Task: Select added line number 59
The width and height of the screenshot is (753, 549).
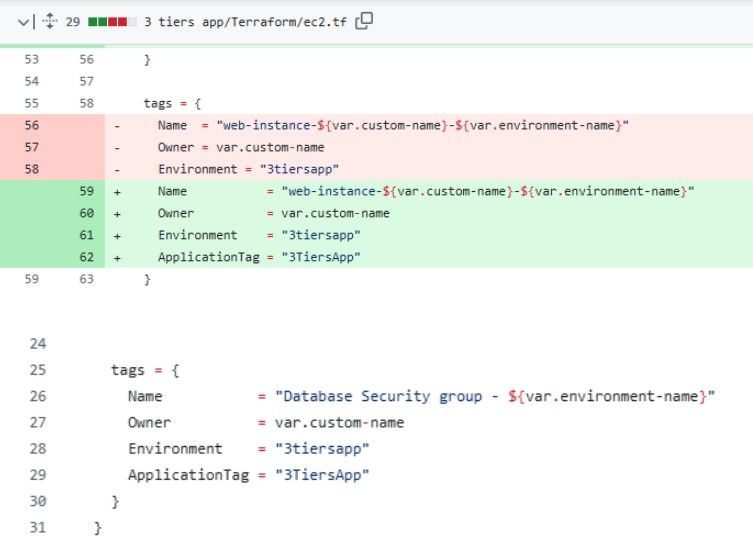Action: tap(85, 191)
